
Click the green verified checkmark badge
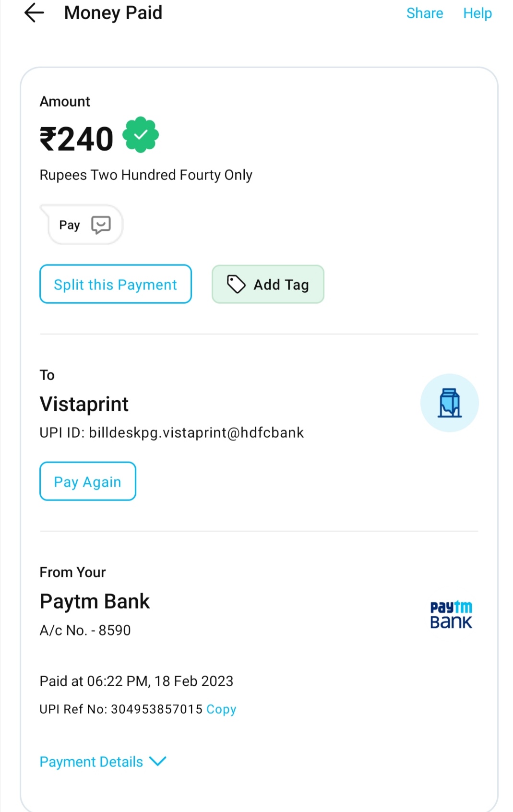141,135
